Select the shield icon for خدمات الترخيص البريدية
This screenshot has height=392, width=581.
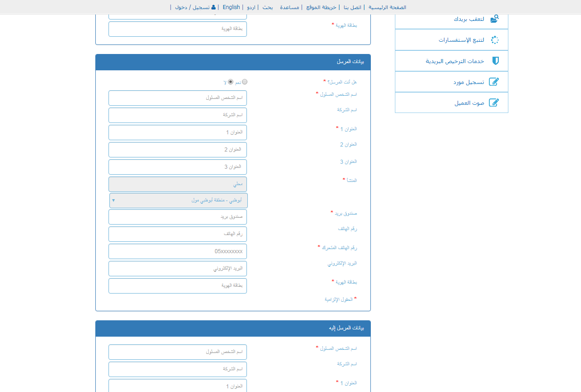click(495, 60)
